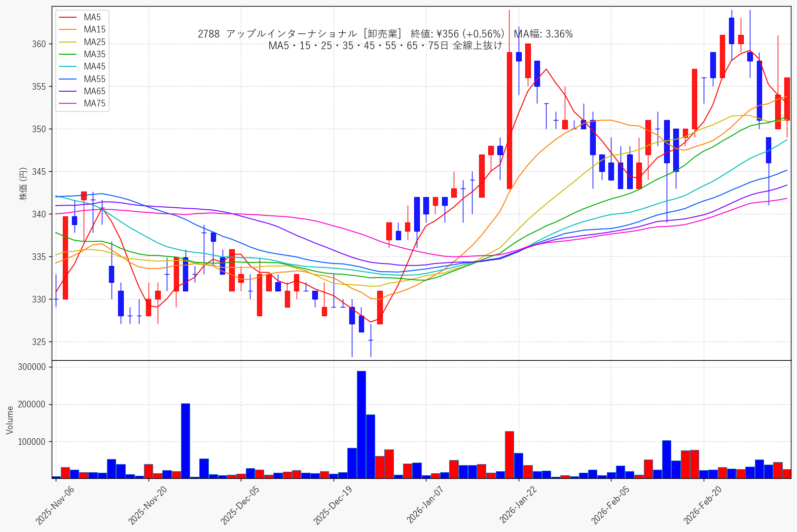Click the tallest volume bar near 300000

[x=361, y=425]
